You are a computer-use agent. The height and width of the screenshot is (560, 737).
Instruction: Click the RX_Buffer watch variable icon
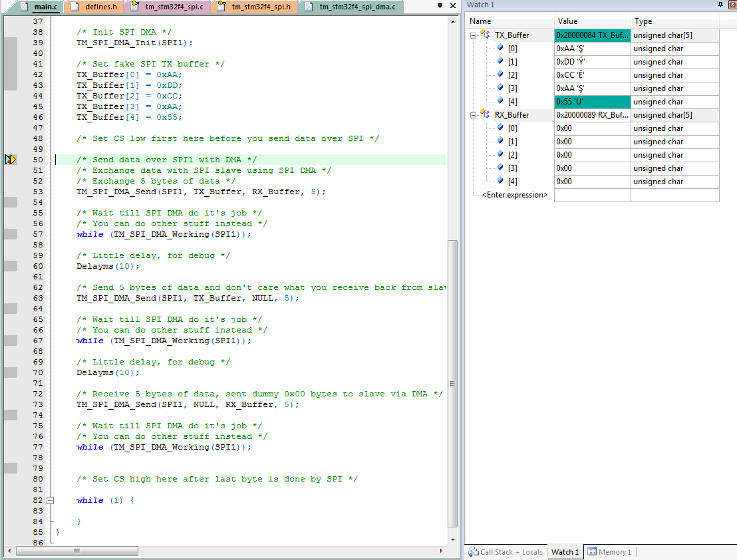point(486,114)
